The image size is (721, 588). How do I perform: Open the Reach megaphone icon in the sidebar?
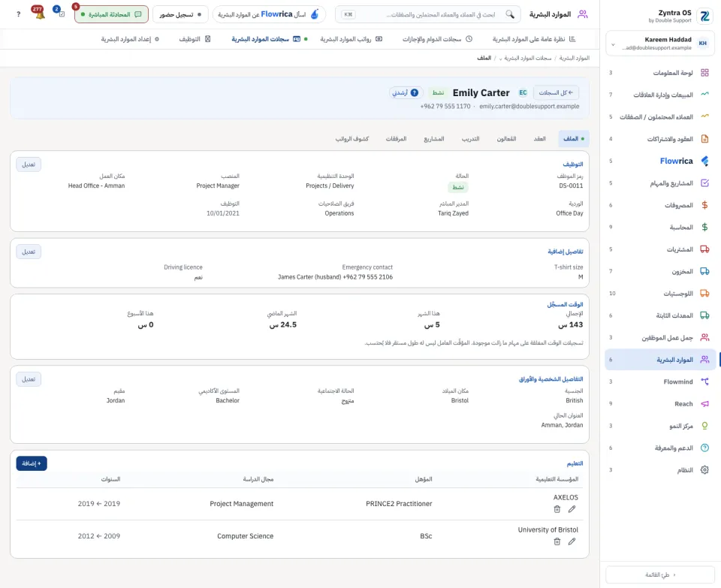click(704, 404)
